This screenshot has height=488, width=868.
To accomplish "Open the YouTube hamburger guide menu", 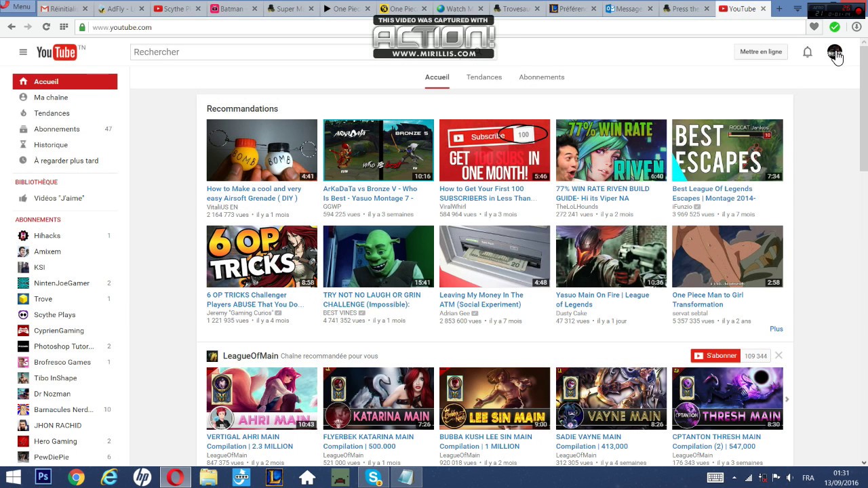I will tap(23, 52).
